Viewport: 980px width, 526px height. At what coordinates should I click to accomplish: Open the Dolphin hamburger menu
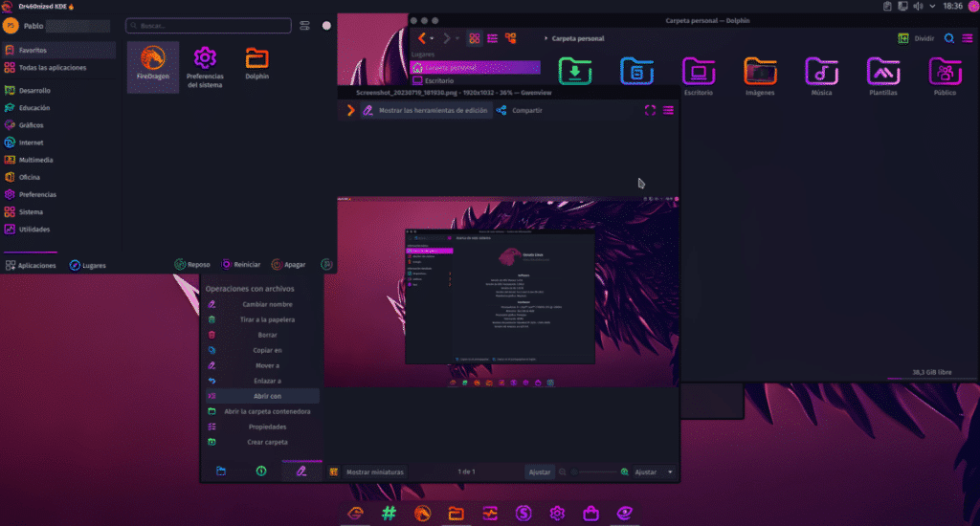click(967, 38)
